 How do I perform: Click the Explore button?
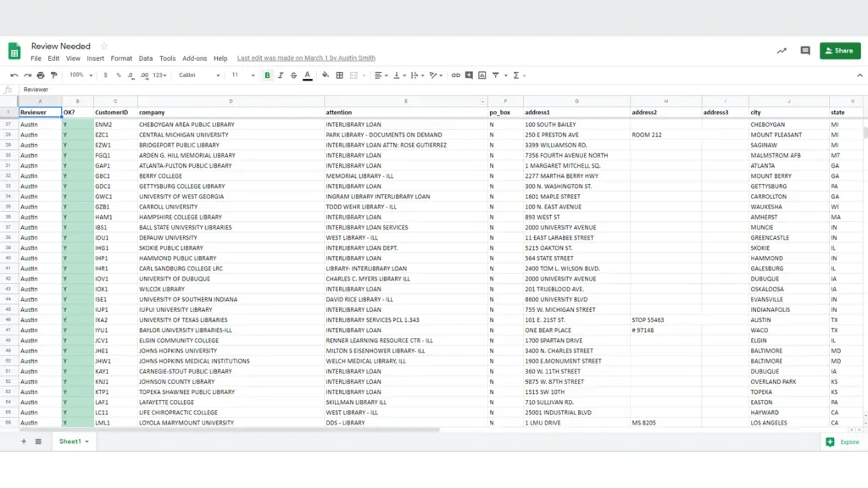(x=843, y=442)
